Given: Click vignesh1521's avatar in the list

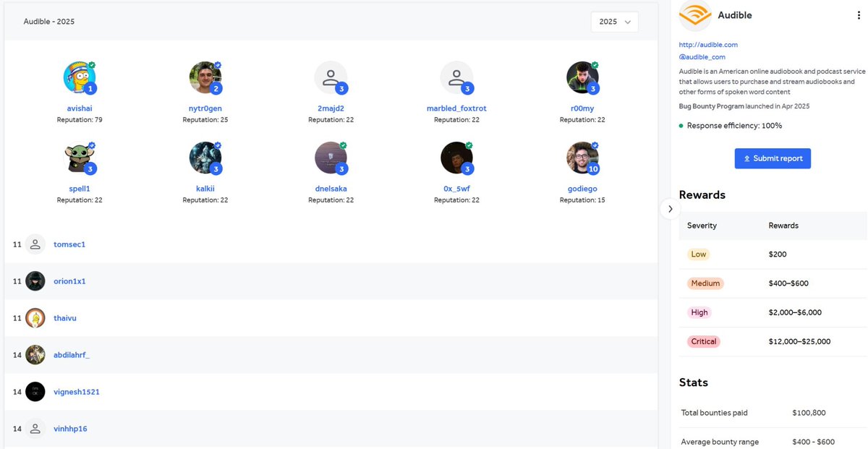Looking at the screenshot, I should pyautogui.click(x=35, y=392).
